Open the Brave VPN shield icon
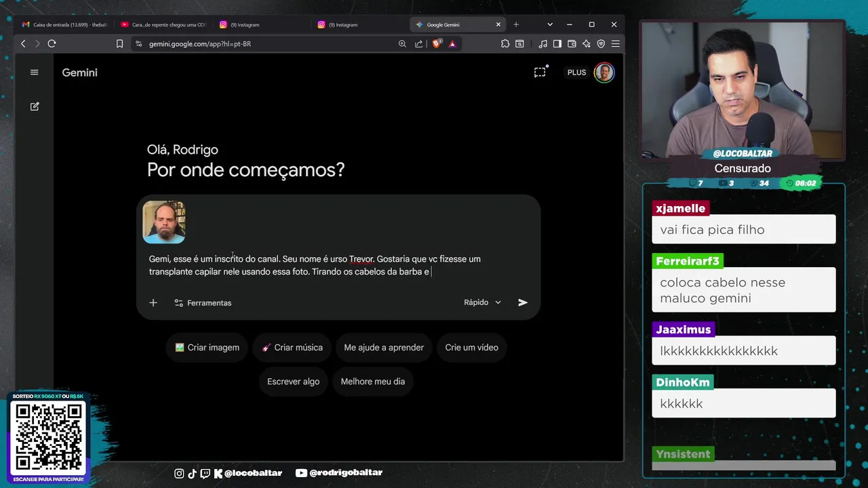This screenshot has height=488, width=868. click(x=601, y=43)
